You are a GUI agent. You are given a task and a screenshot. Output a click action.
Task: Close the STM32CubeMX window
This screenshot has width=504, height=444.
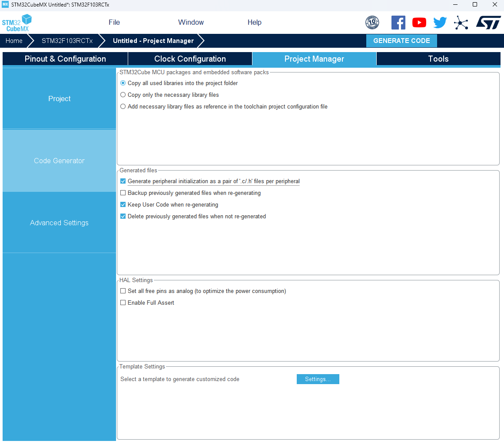[x=495, y=4]
